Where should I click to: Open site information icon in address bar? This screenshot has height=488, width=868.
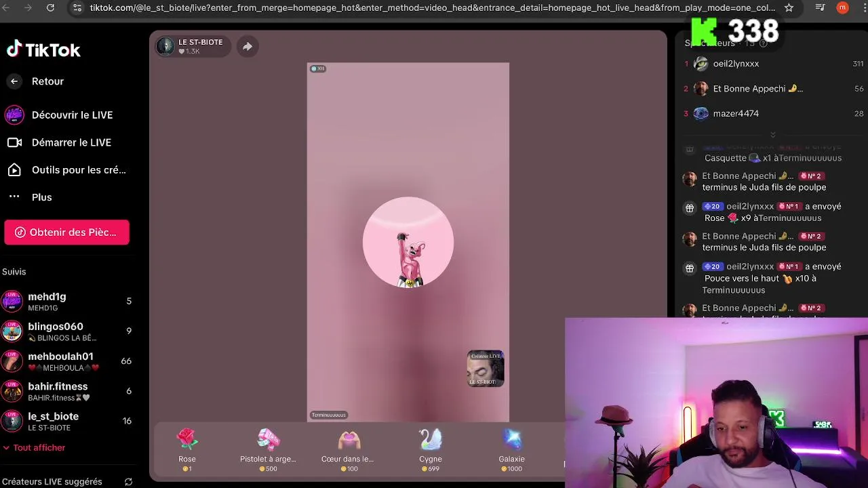[x=77, y=8]
